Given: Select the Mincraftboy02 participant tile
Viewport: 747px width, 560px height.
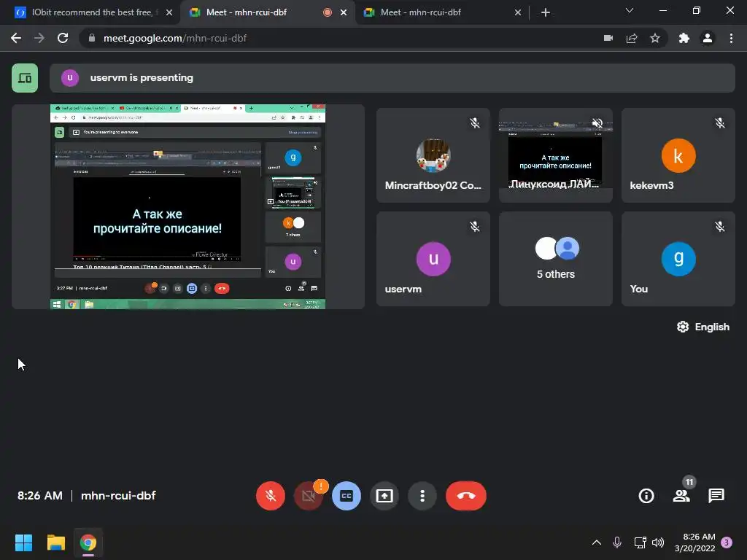Looking at the screenshot, I should tap(433, 155).
